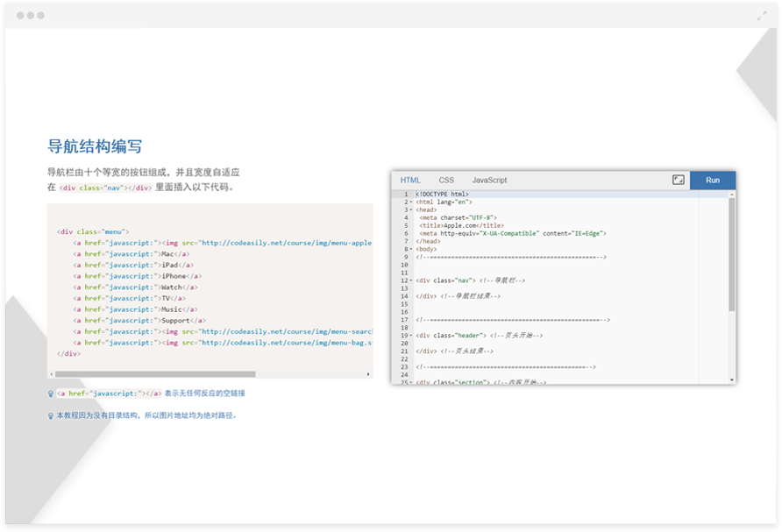The width and height of the screenshot is (782, 532).
Task: Click the snippet's horizontal scrollbar left arrow
Action: pyautogui.click(x=52, y=374)
